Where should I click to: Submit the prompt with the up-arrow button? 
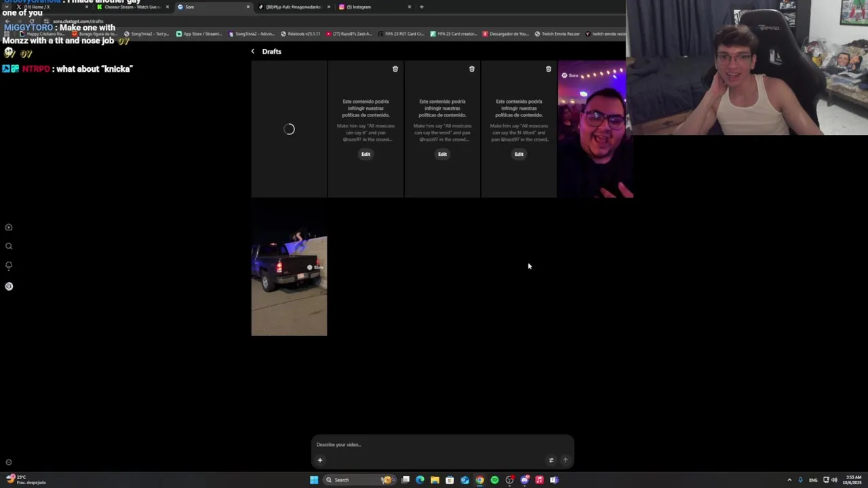[565, 460]
